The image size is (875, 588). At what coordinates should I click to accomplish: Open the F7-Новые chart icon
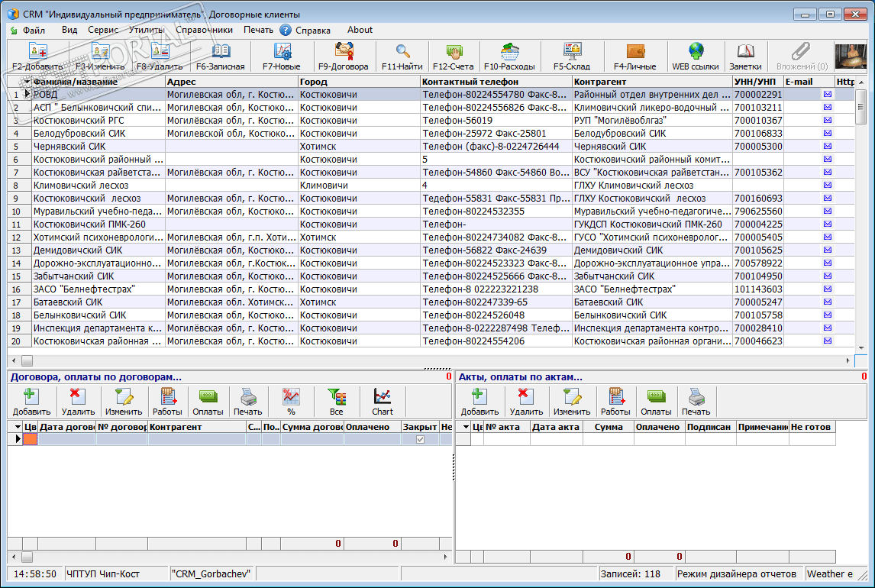tap(282, 51)
